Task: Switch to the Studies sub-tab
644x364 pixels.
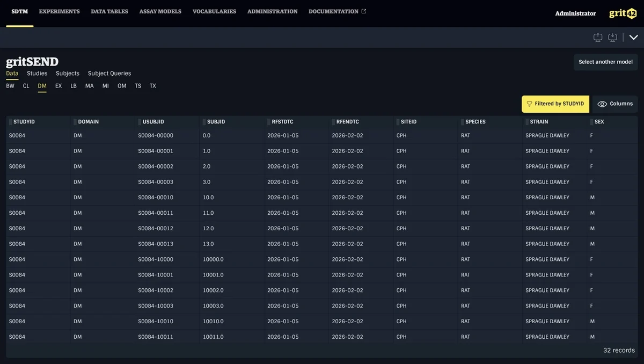Action: [37, 74]
